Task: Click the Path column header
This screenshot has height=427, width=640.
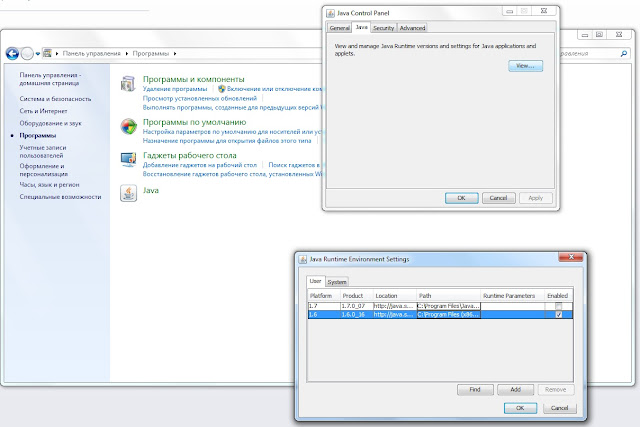Action: (448, 296)
